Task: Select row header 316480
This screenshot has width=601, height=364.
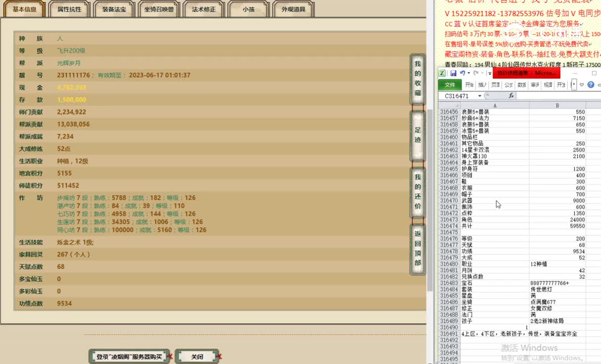Action: [449, 263]
